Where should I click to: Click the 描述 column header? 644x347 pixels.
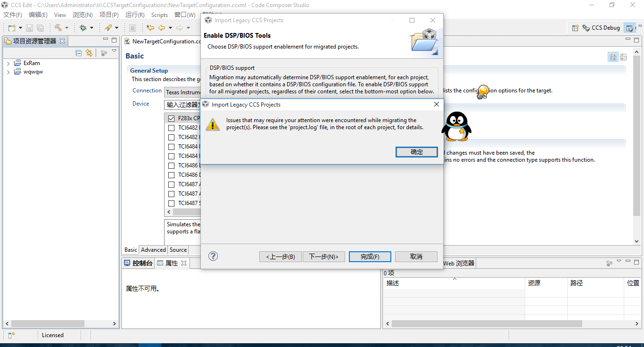[454, 283]
